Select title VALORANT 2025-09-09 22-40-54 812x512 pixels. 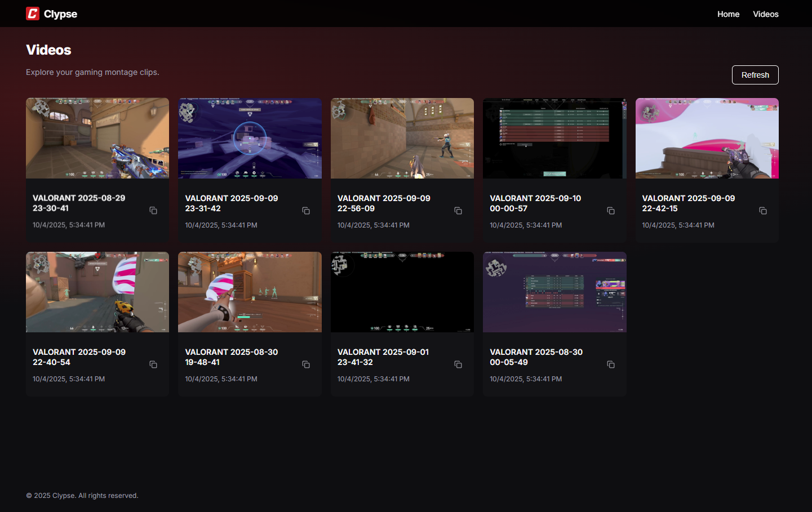tap(79, 357)
